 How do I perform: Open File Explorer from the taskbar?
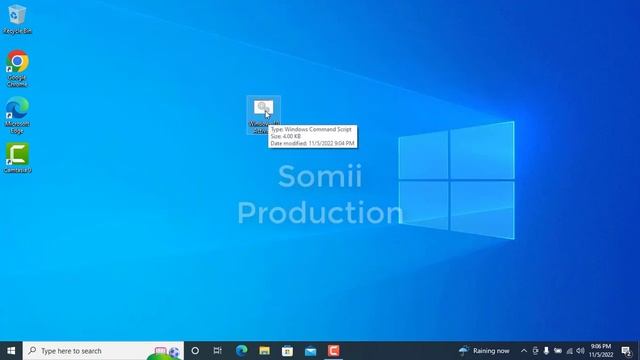tap(264, 351)
